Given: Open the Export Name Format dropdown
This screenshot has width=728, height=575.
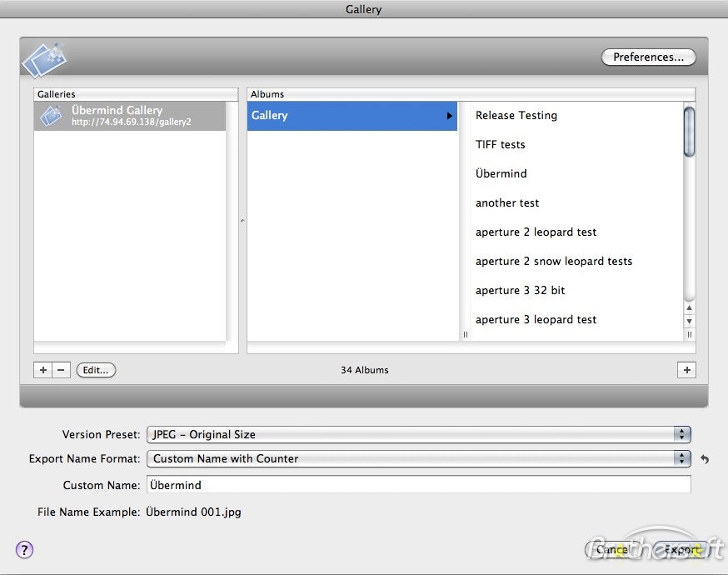Looking at the screenshot, I should coord(681,458).
